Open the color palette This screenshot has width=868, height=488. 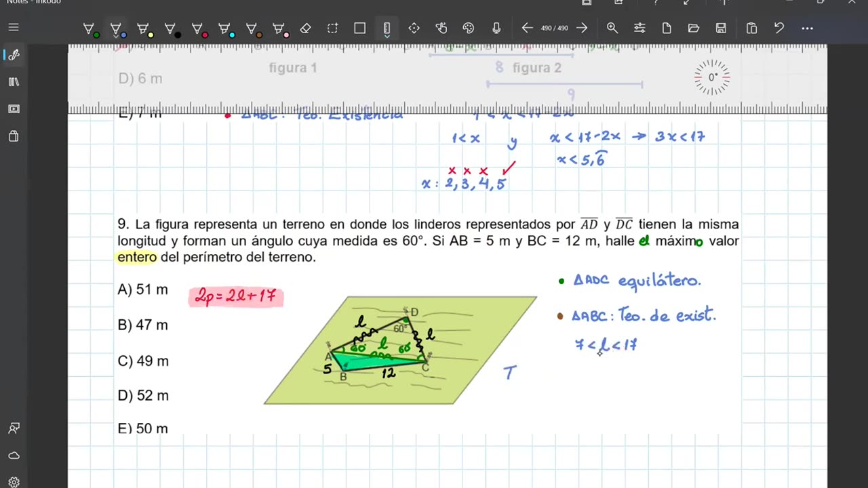[468, 28]
